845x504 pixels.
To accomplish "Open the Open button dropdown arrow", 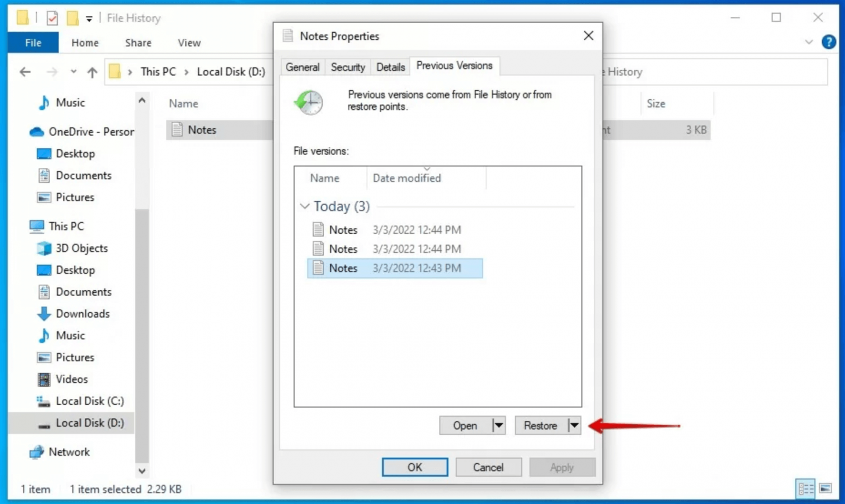I will (499, 425).
